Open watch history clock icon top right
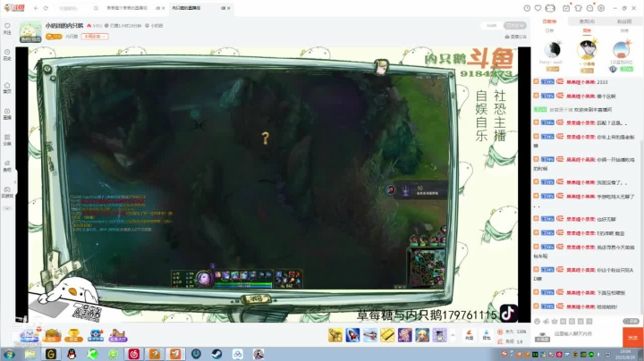 coord(527,8)
